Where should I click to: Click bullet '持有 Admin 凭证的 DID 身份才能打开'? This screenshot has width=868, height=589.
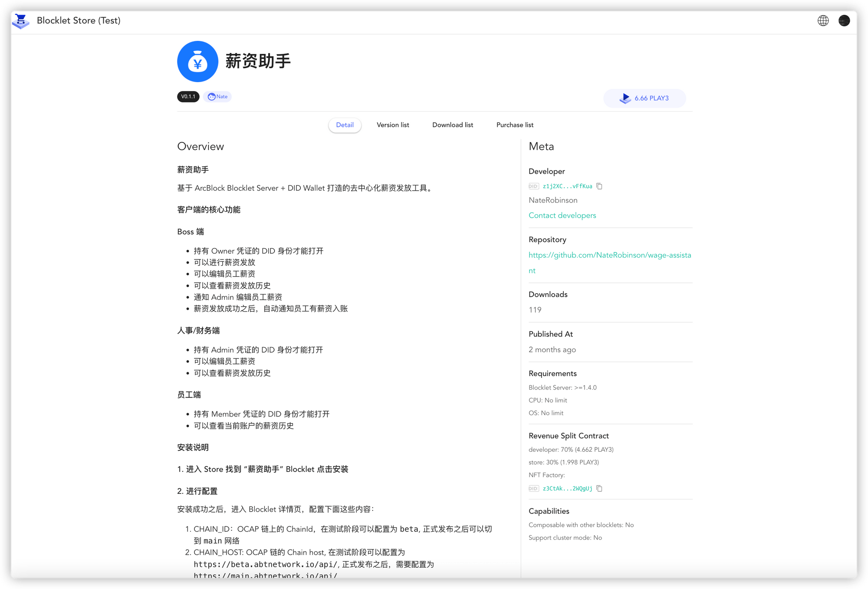click(x=258, y=350)
